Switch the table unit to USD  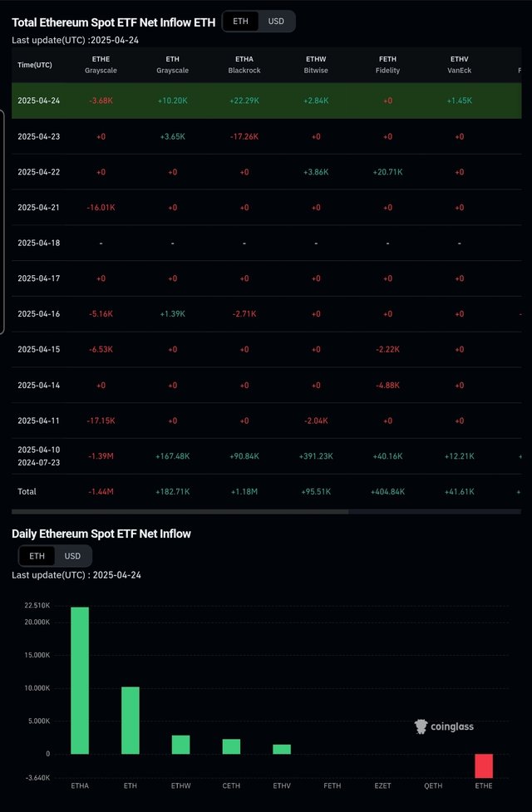(276, 22)
